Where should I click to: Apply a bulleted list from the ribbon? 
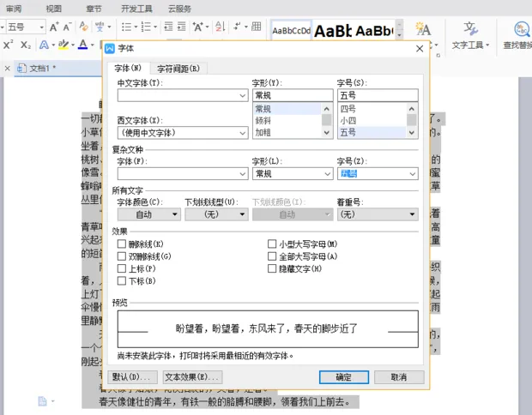point(126,27)
